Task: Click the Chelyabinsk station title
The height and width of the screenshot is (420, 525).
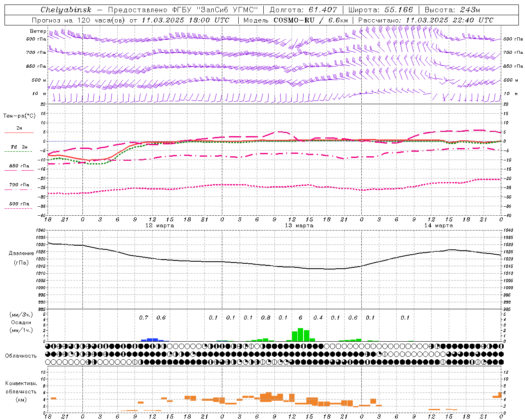Action: pos(66,10)
